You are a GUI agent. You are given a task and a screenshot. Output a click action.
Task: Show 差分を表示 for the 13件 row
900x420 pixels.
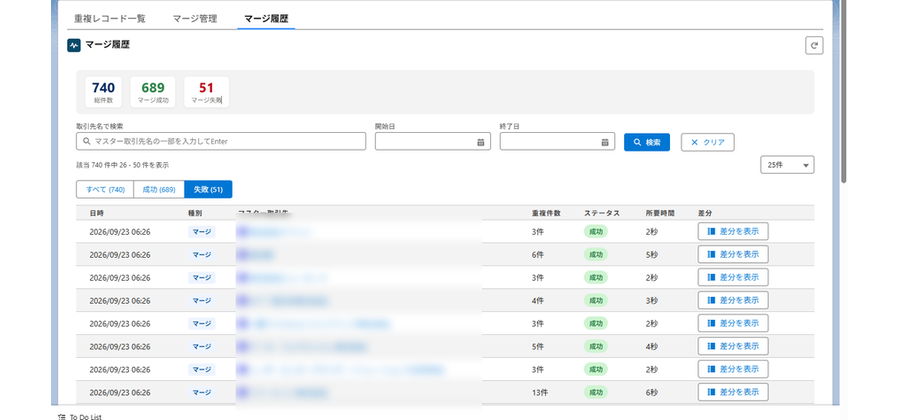coord(733,392)
